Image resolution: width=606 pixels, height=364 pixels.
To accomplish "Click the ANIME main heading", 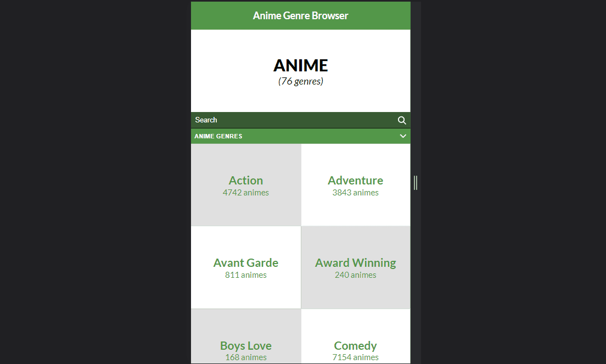I will coord(300,65).
